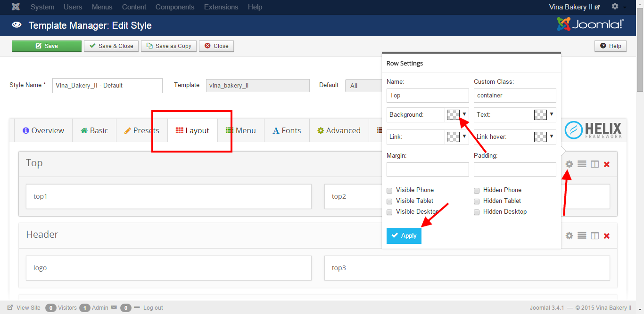
Task: Click the Helix Framework logo
Action: pos(594,130)
